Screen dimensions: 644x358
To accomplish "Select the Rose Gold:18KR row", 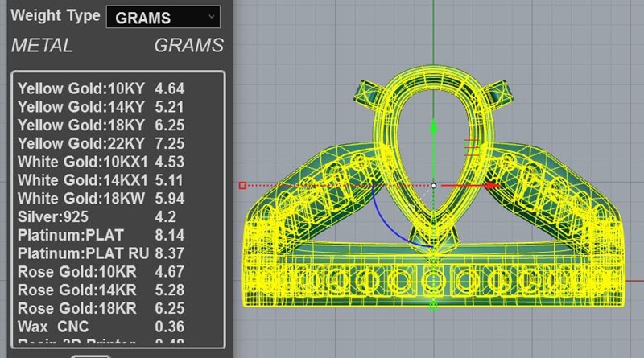I will (x=101, y=308).
